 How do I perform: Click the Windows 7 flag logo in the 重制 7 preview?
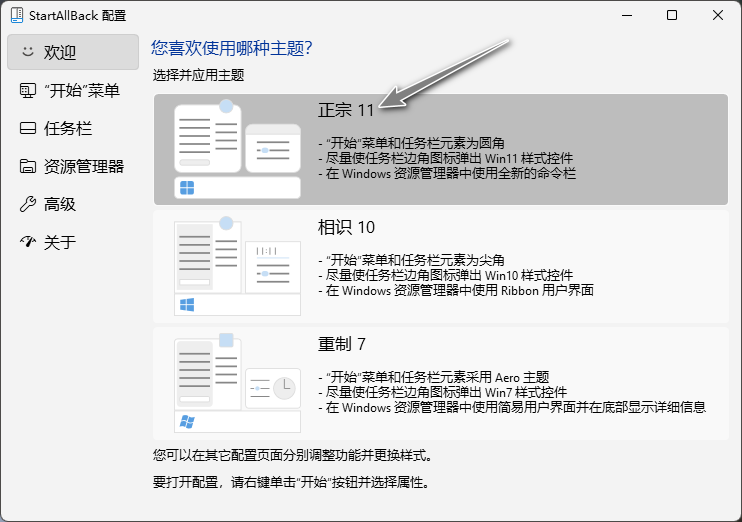click(x=187, y=422)
